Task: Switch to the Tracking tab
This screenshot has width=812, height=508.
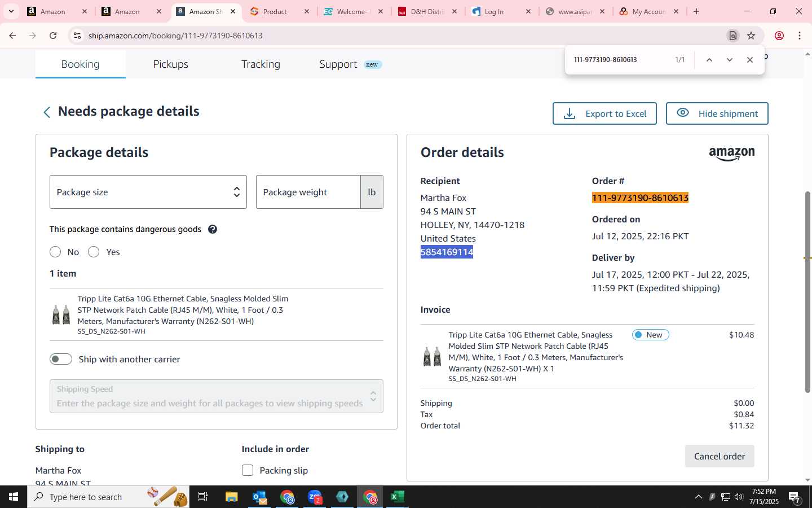Action: click(261, 64)
